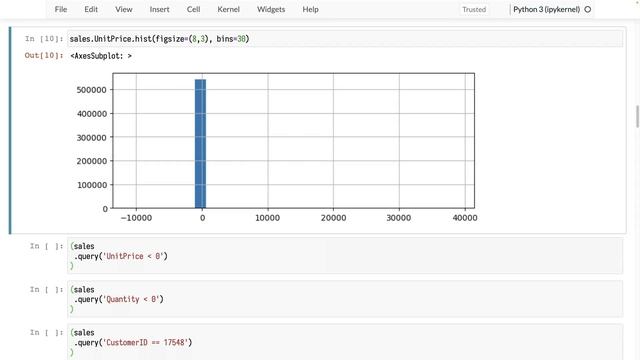Click the UnitPrice < 0 query cell
This screenshot has width=640, height=360.
345,256
